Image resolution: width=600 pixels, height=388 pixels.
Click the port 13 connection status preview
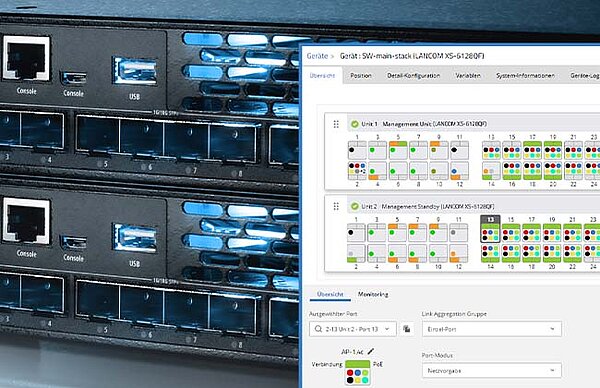click(x=357, y=372)
